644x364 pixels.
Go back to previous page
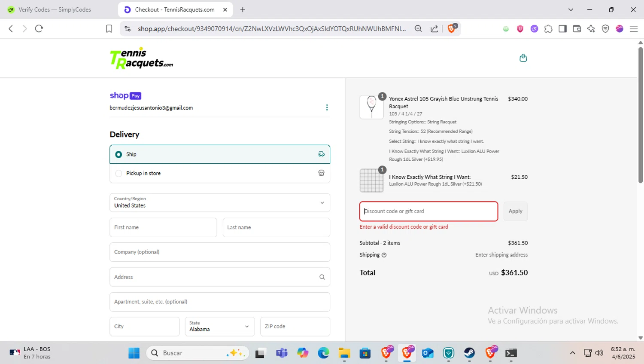[11, 29]
